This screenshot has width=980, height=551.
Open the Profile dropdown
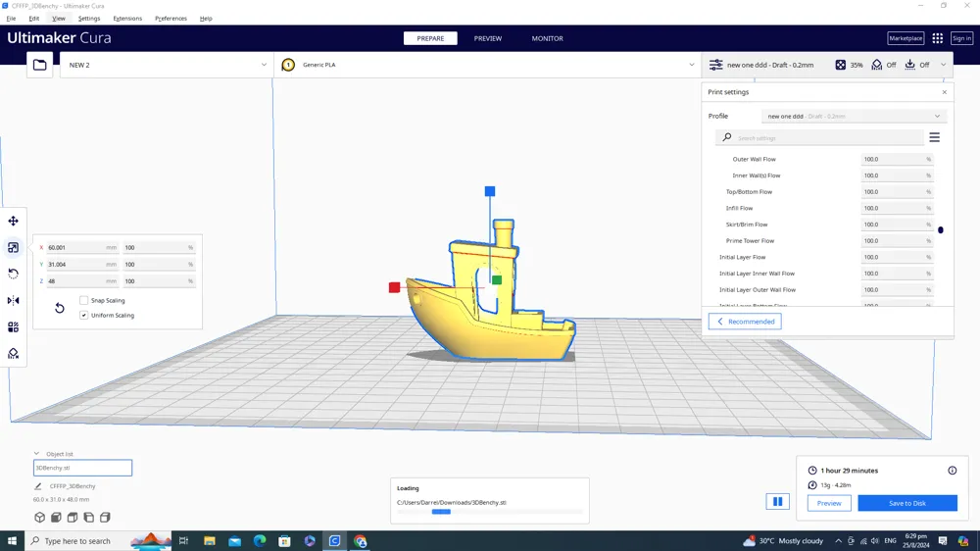pos(854,117)
